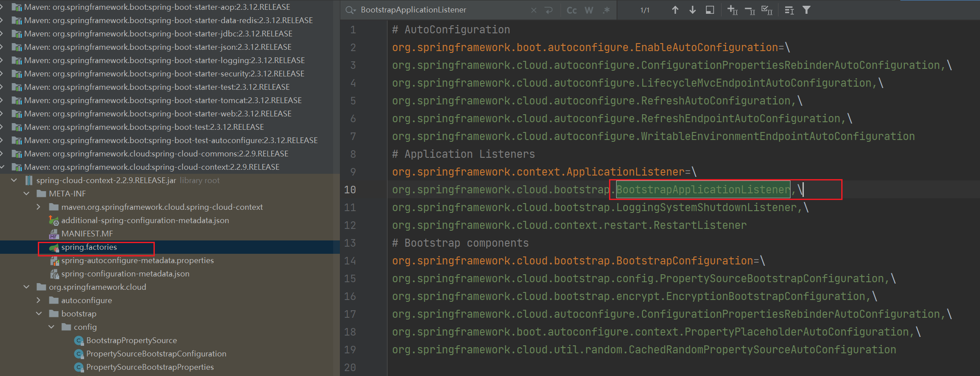Open the search filter funnel
980x376 pixels.
[x=806, y=10]
